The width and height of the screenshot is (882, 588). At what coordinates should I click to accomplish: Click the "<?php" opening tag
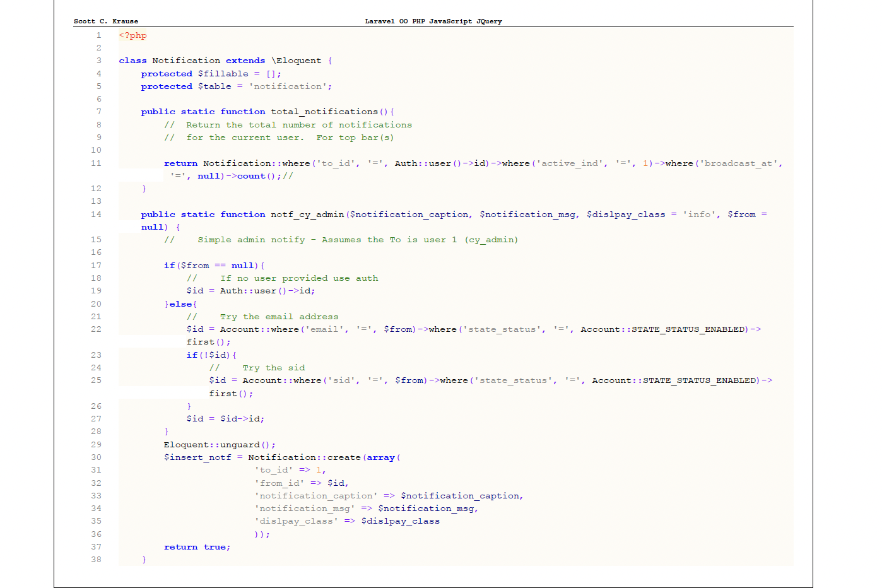coord(132,35)
